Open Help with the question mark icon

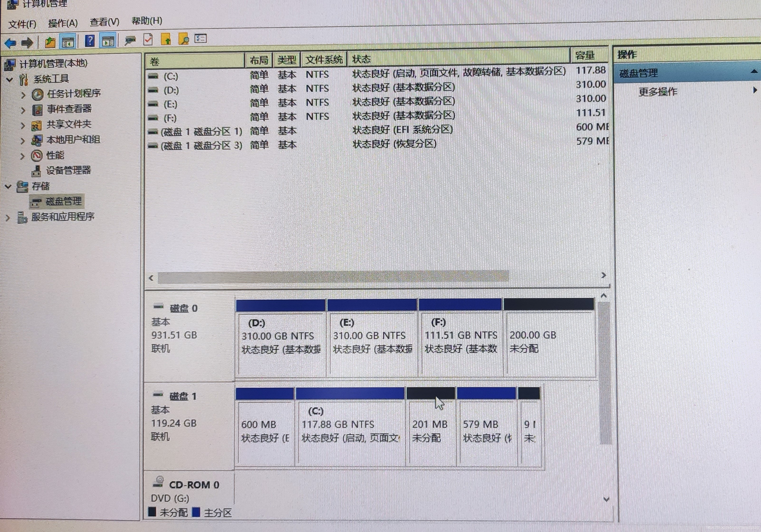90,41
